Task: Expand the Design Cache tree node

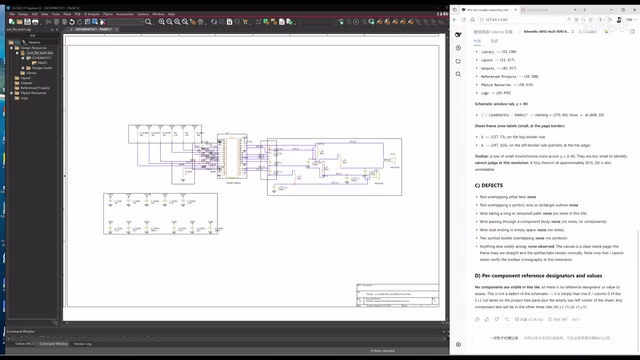Action: click(x=23, y=68)
